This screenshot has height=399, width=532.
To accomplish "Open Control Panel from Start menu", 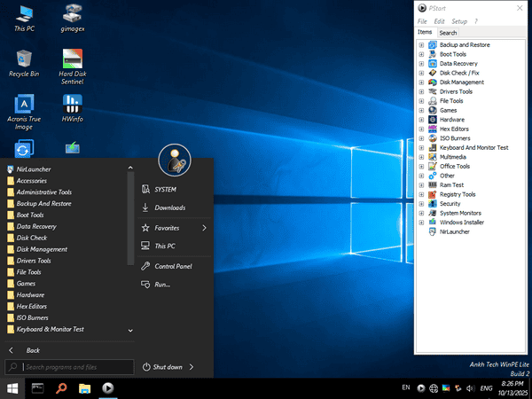I will pos(173,266).
